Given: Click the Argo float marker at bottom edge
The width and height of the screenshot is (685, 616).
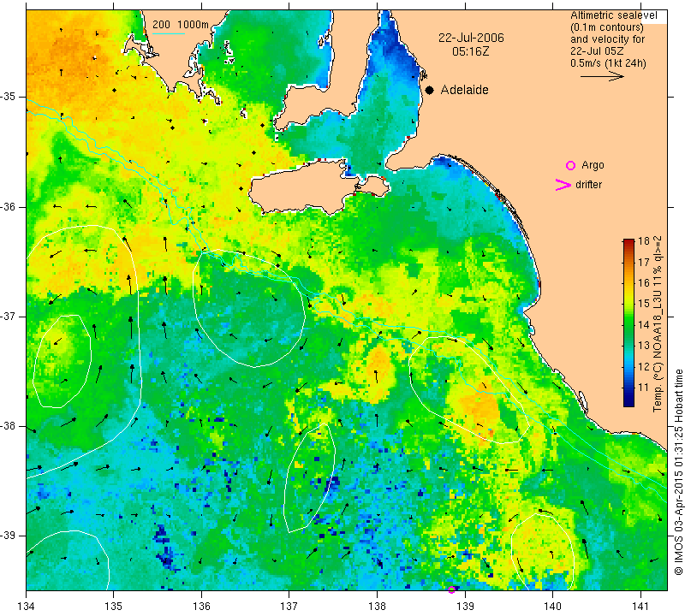Looking at the screenshot, I should tap(452, 589).
